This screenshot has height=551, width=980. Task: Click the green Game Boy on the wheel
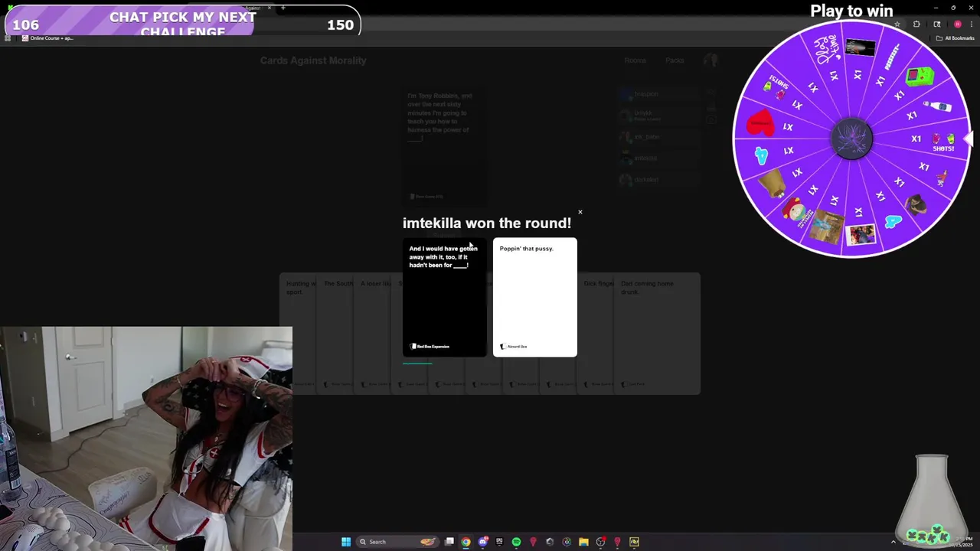click(920, 77)
